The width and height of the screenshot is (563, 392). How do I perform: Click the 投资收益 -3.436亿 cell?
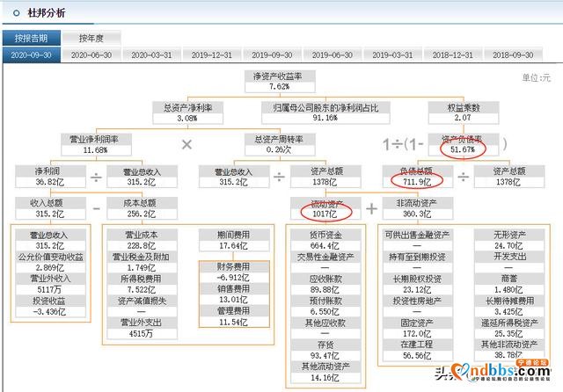click(50, 306)
